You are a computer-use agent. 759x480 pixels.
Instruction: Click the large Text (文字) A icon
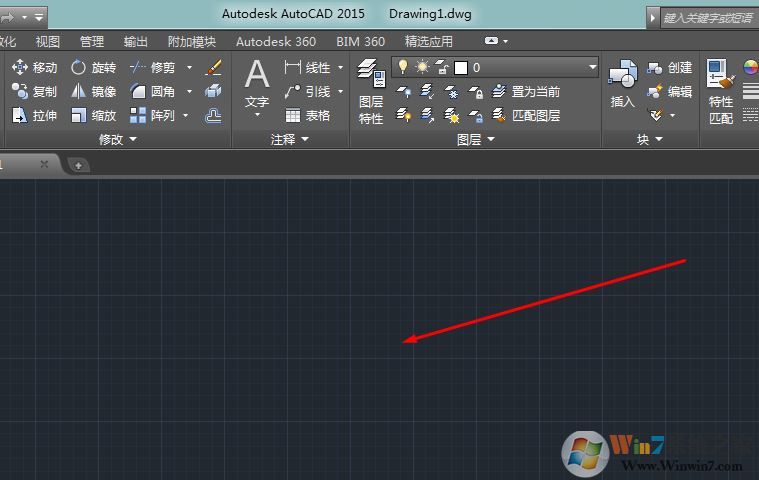click(257, 74)
